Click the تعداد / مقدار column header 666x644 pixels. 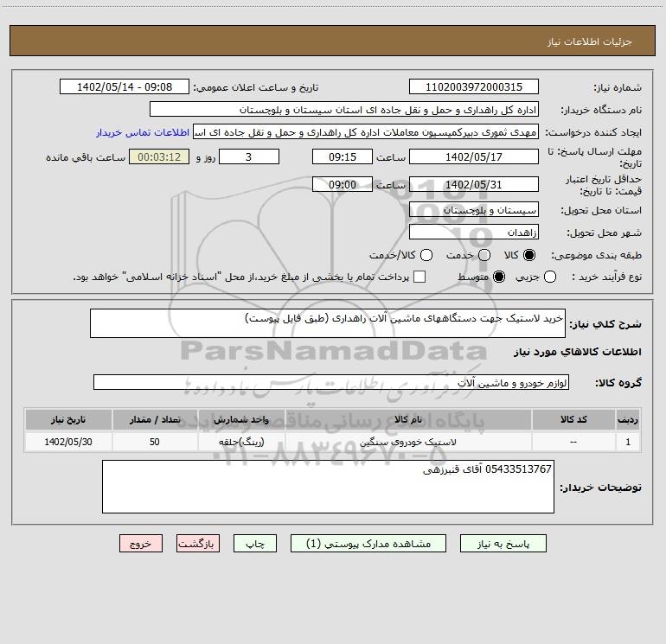(x=155, y=420)
